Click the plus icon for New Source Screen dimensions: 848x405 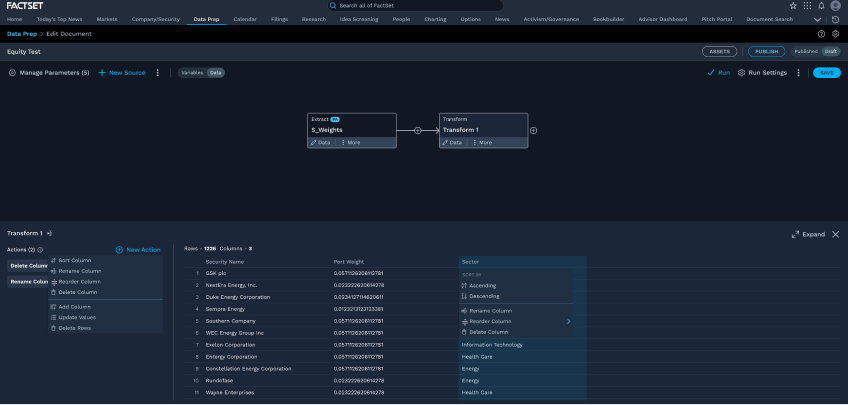[102, 72]
